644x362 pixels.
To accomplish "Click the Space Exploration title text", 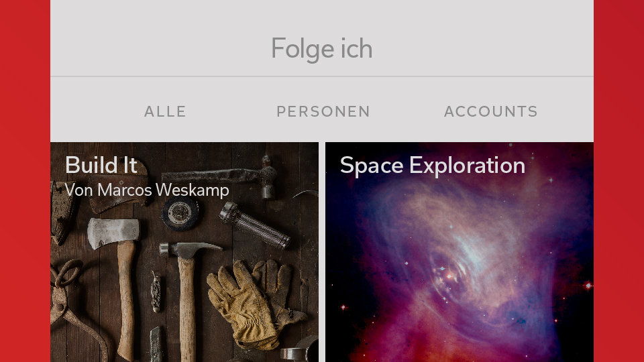I will coord(433,166).
